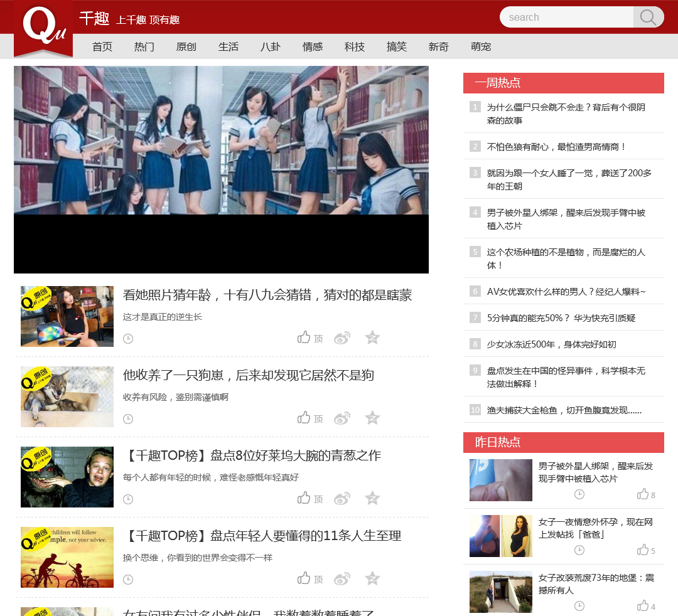Favorite the guessing her age article with star
Viewport: 678px width, 616px height.
372,337
